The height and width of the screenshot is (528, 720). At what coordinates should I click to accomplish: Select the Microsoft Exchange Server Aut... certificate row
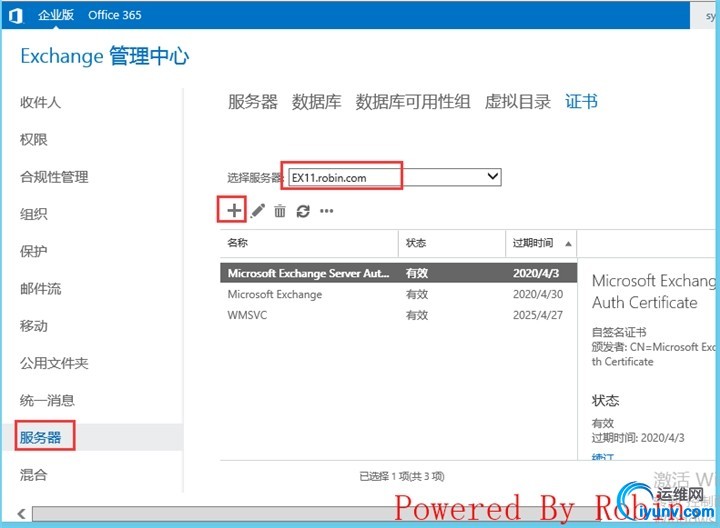[x=399, y=273]
